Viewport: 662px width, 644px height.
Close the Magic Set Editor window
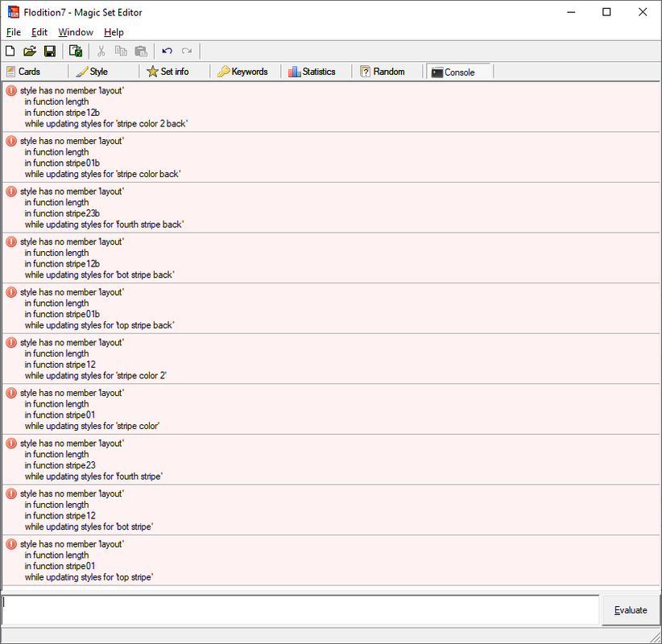pyautogui.click(x=643, y=12)
